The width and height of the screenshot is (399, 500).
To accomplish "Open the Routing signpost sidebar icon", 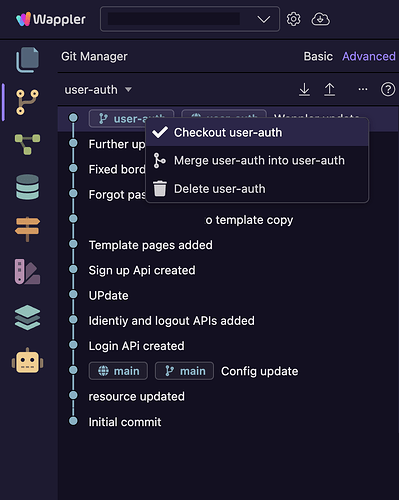I will [x=27, y=229].
